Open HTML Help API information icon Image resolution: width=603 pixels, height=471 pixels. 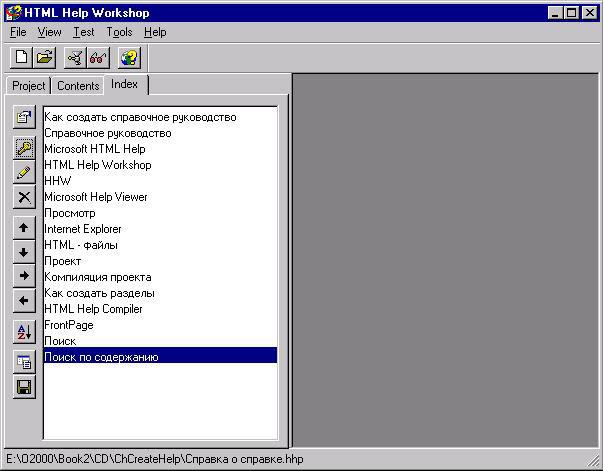[129, 58]
